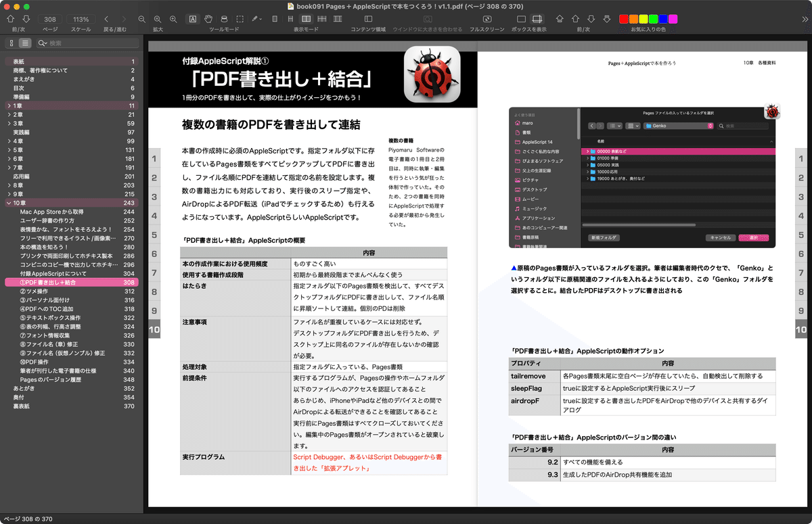Screen dimensions: 812x524
Task: Click the zoom-in magnifier icon
Action: (x=173, y=19)
